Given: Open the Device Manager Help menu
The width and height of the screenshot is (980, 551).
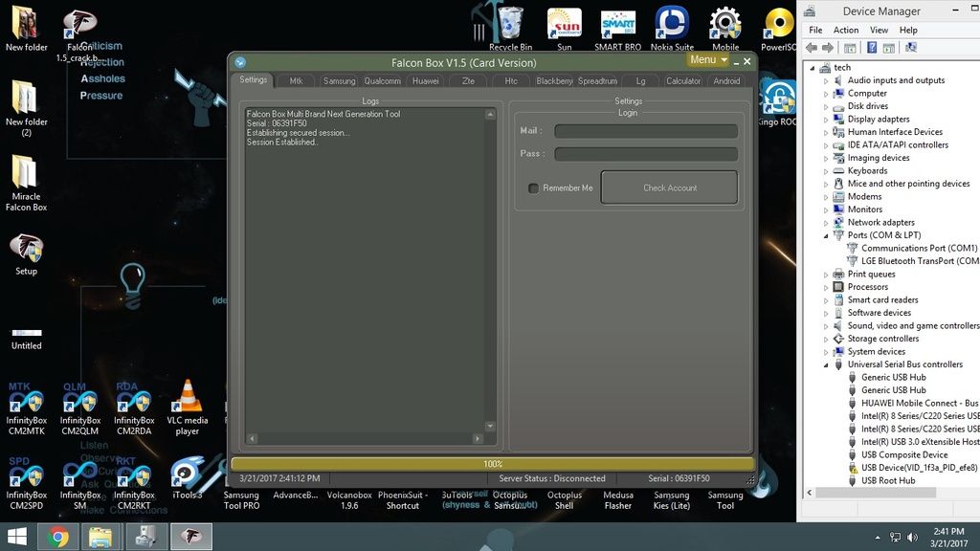Looking at the screenshot, I should pyautogui.click(x=908, y=30).
